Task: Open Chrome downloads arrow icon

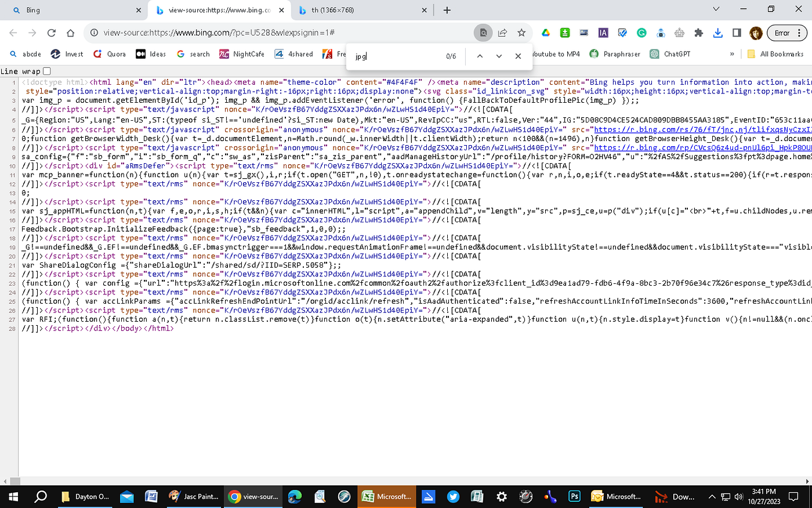Action: coord(718,33)
